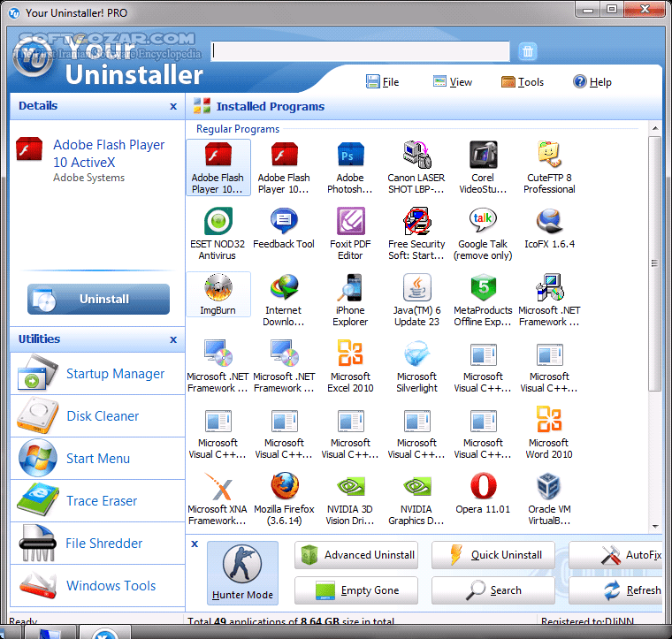Open Disk Cleaner utility
The image size is (672, 639).
point(98,416)
